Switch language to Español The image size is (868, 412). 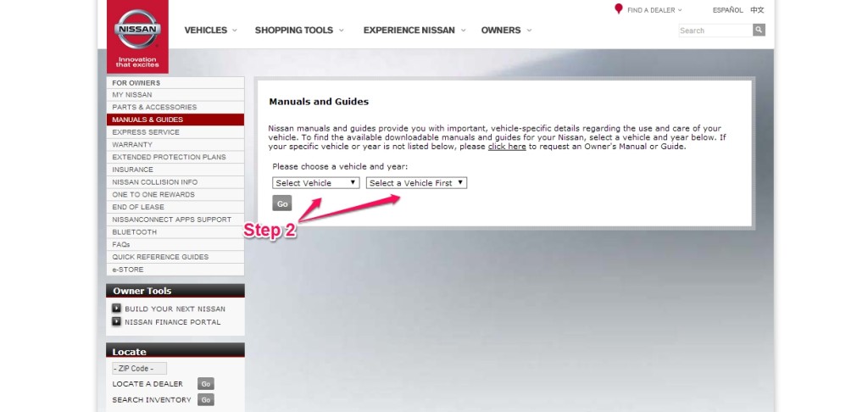(x=727, y=10)
